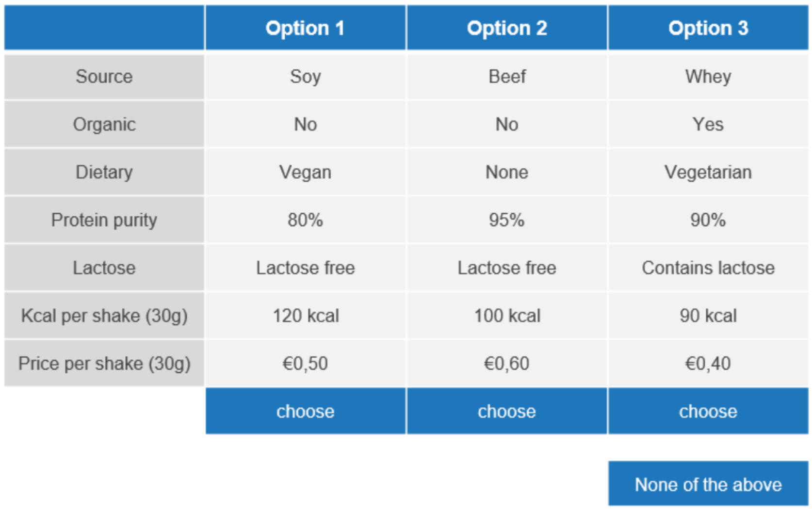
Task: Click the 120 kcal cell under Option 1
Action: [x=305, y=316]
